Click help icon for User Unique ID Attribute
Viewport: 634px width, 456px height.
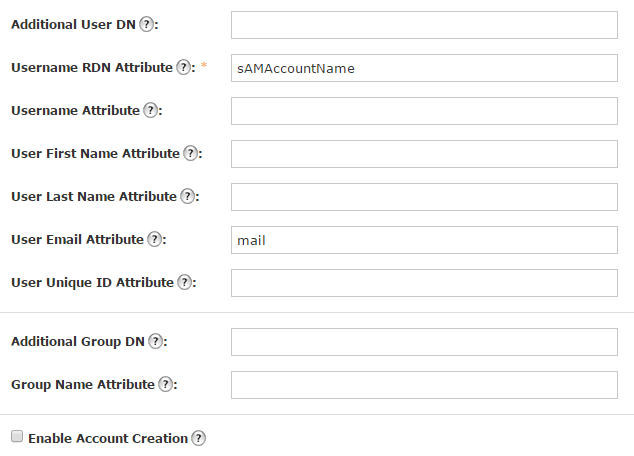[184, 282]
